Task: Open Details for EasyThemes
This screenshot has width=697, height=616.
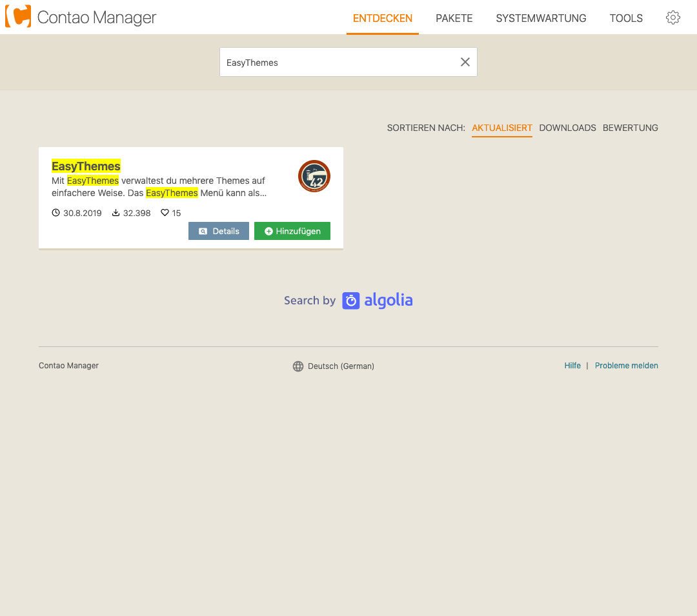Action: [x=219, y=231]
